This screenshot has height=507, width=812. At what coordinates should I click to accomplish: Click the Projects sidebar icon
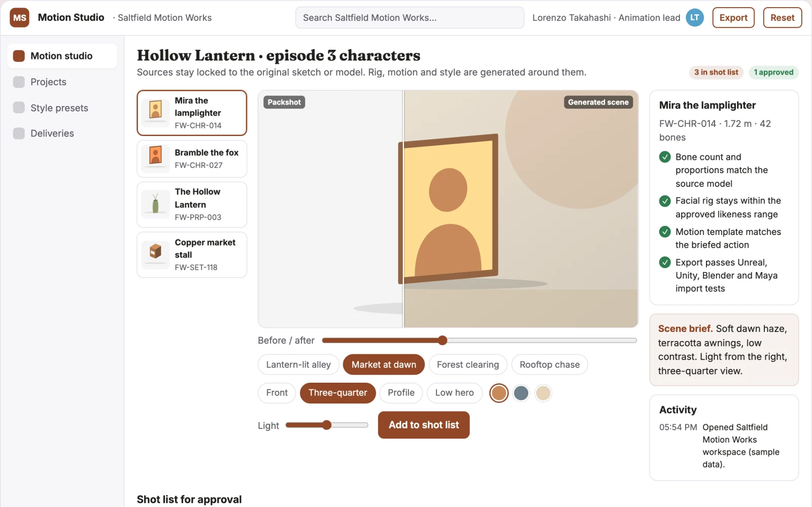coord(19,82)
